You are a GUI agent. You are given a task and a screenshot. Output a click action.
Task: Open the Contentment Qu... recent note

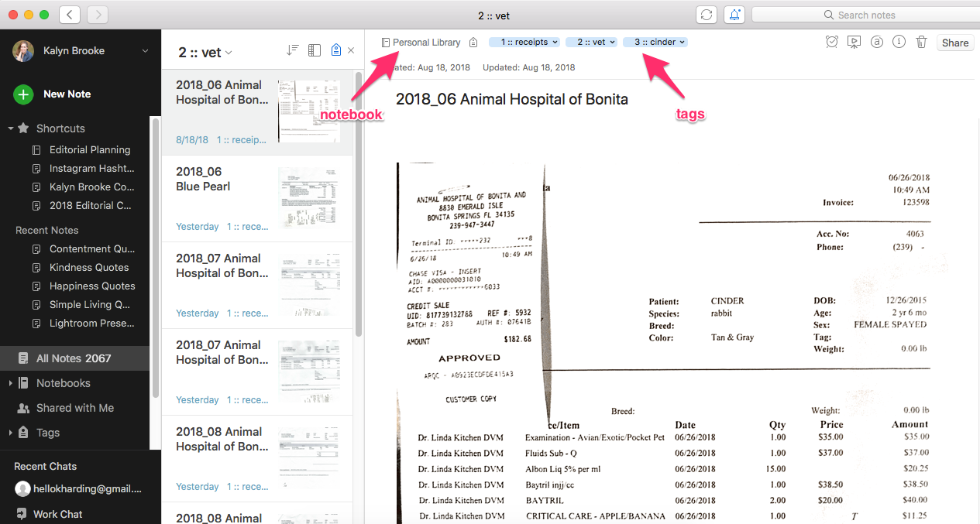92,249
